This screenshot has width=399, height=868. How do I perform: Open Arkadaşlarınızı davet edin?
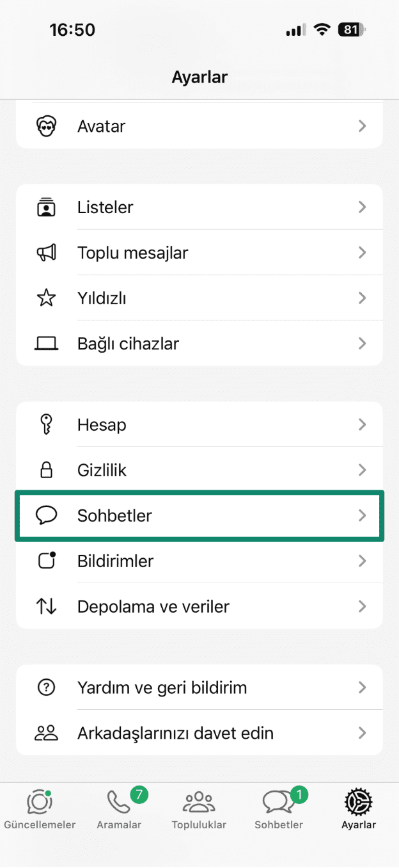175,733
